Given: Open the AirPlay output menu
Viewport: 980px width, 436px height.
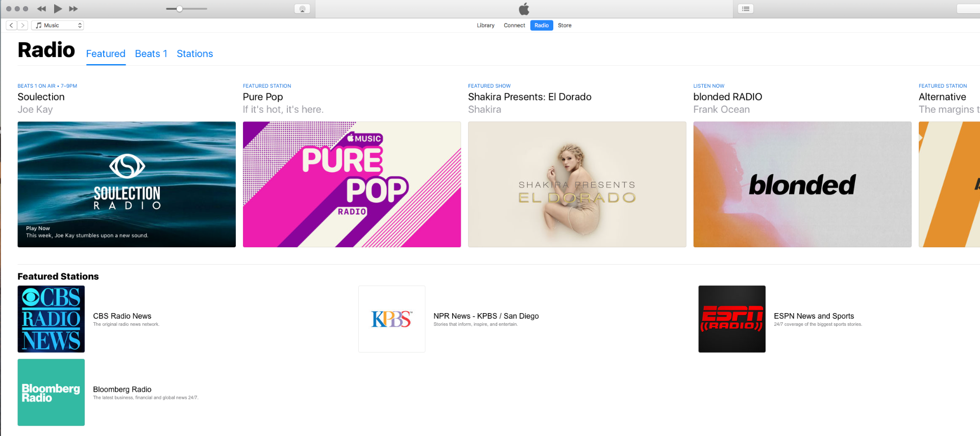Looking at the screenshot, I should pos(302,9).
